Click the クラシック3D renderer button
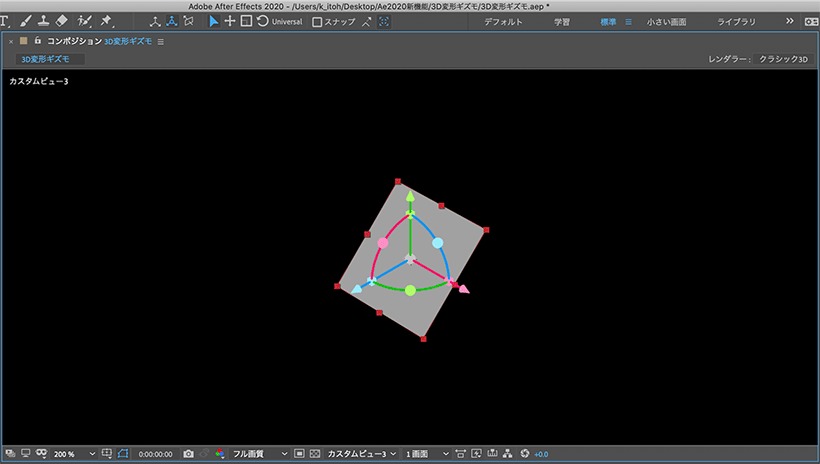Viewport: 820px width, 464px height. tap(783, 59)
